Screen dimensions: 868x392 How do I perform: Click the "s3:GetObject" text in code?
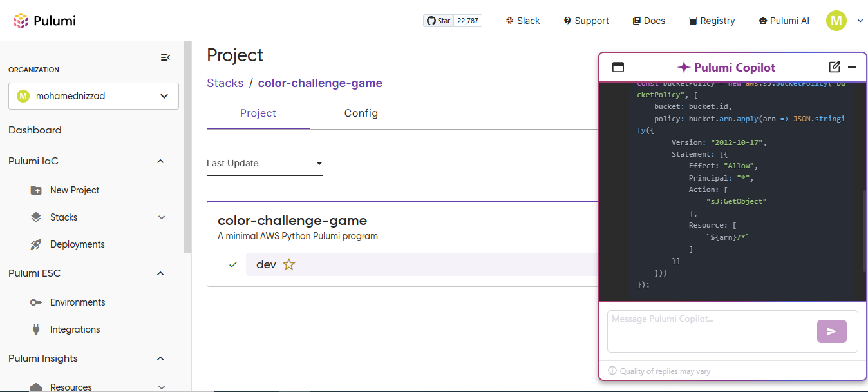[x=737, y=201]
